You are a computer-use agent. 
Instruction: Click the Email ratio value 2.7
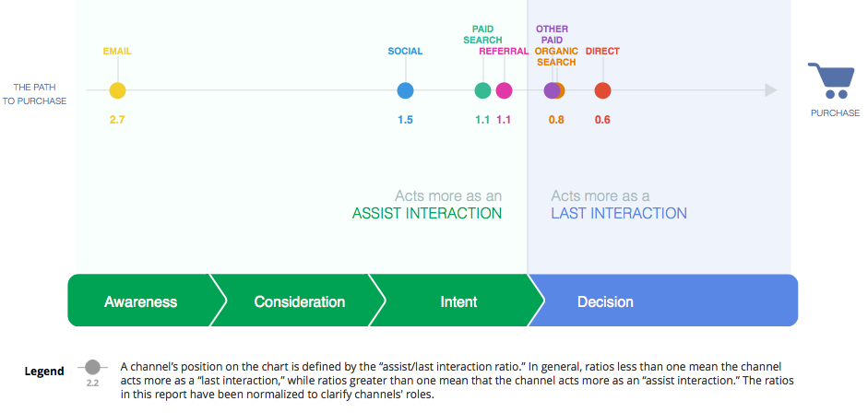pos(117,120)
